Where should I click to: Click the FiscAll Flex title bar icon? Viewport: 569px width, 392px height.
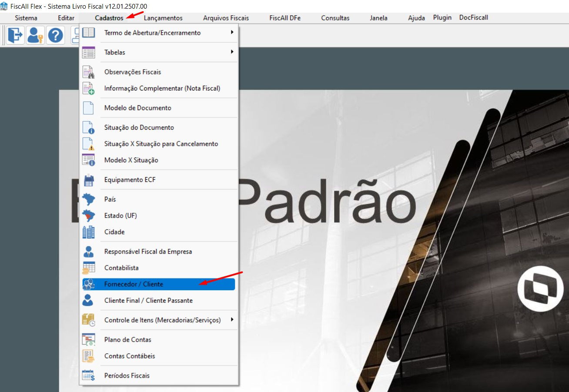4,6
